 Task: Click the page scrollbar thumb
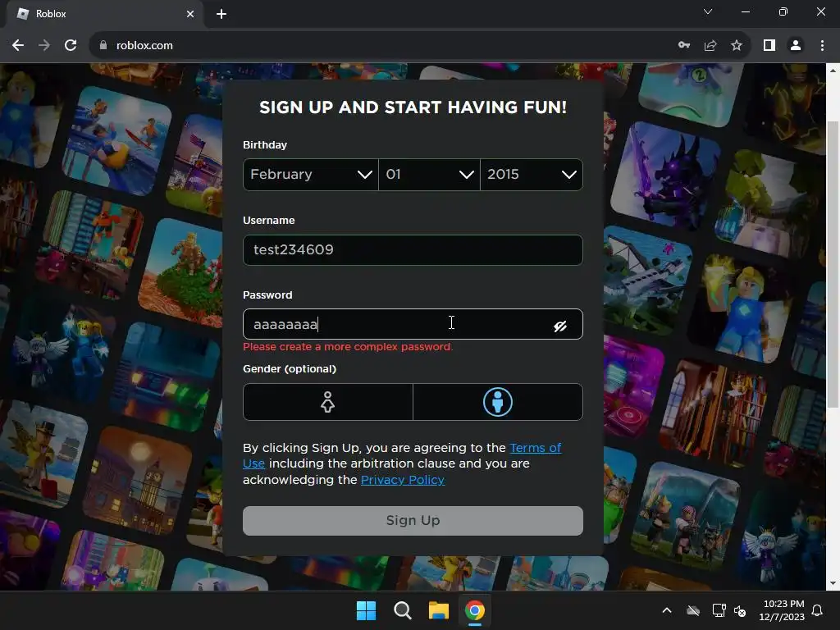(833, 264)
